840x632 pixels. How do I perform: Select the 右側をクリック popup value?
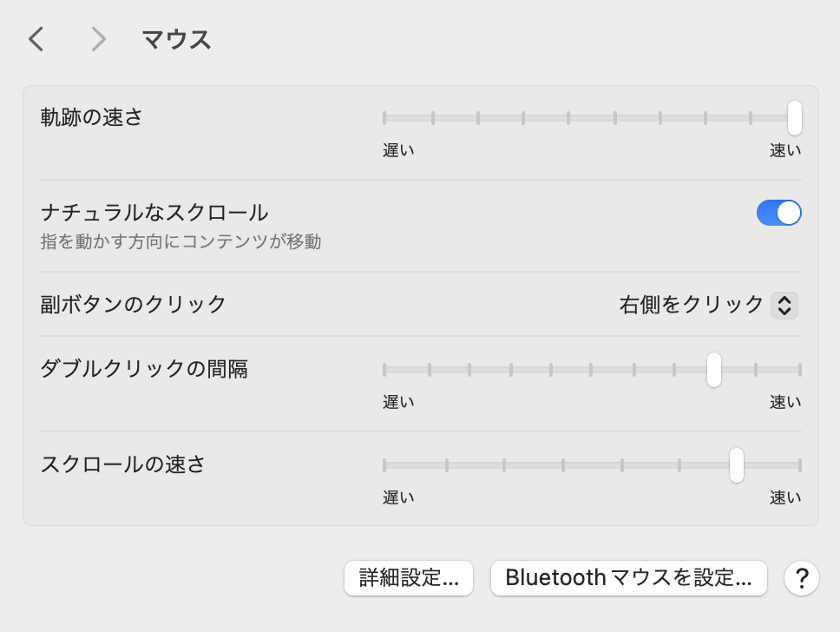pos(691,305)
